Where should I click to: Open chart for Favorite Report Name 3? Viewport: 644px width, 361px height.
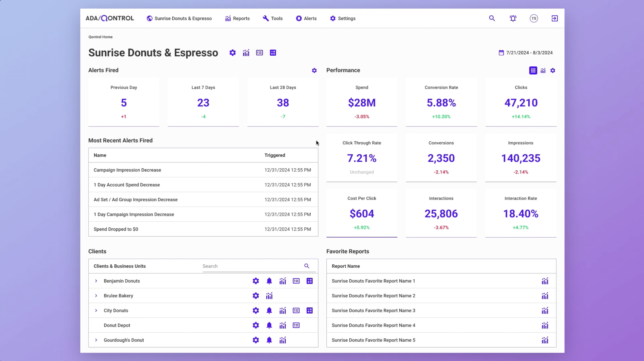pos(545,311)
